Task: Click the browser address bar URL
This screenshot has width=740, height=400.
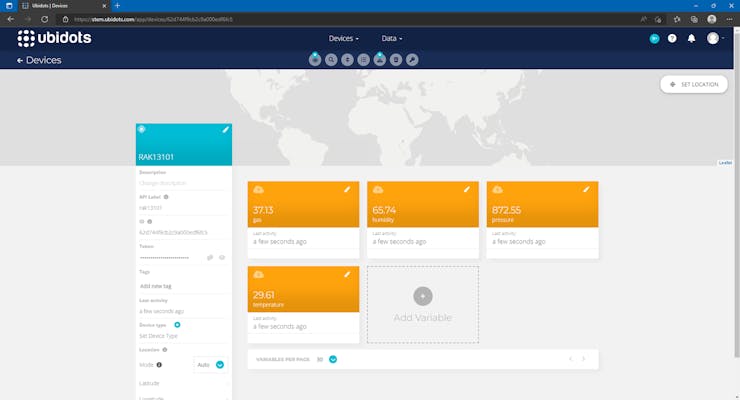Action: (154, 19)
